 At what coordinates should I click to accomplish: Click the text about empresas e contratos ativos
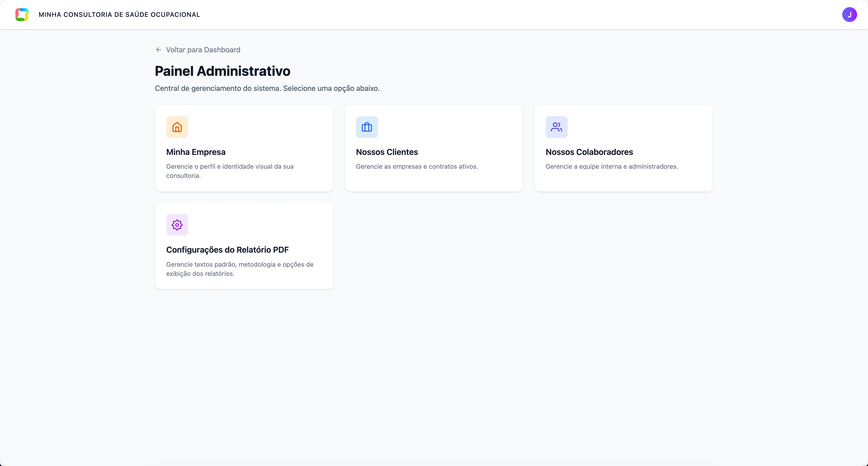coord(417,167)
